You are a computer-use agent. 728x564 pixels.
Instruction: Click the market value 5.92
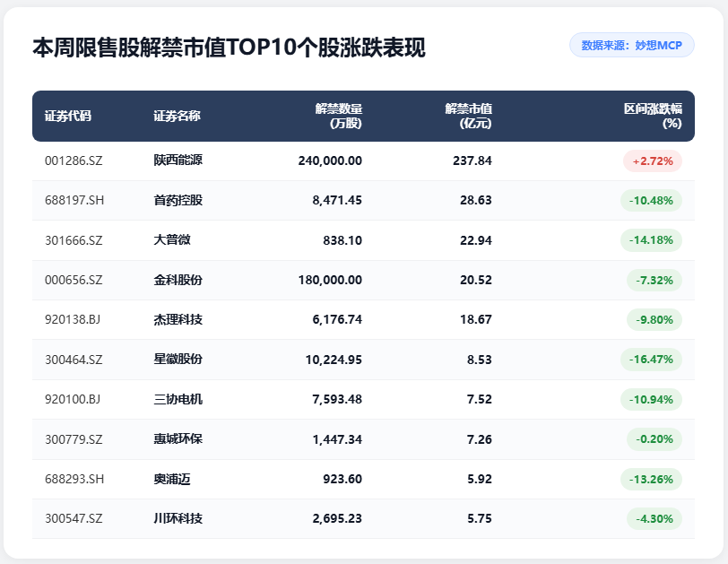(479, 479)
